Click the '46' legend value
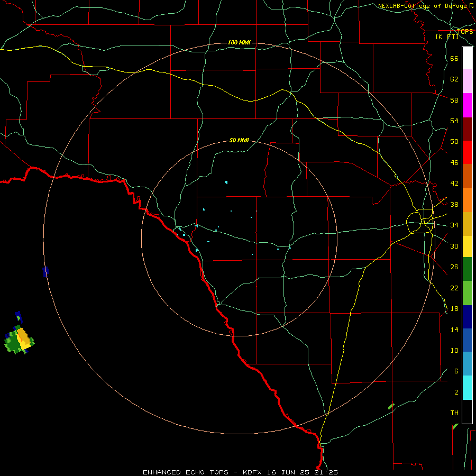 454,162
